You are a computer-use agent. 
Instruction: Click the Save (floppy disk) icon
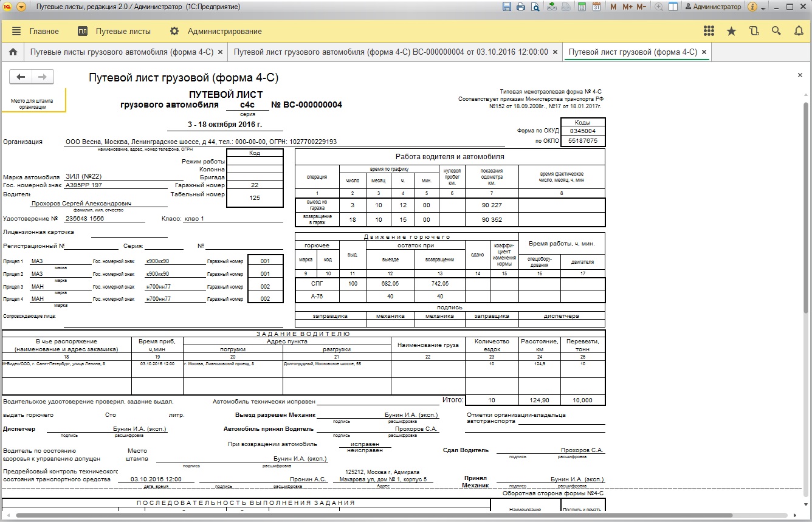(507, 7)
